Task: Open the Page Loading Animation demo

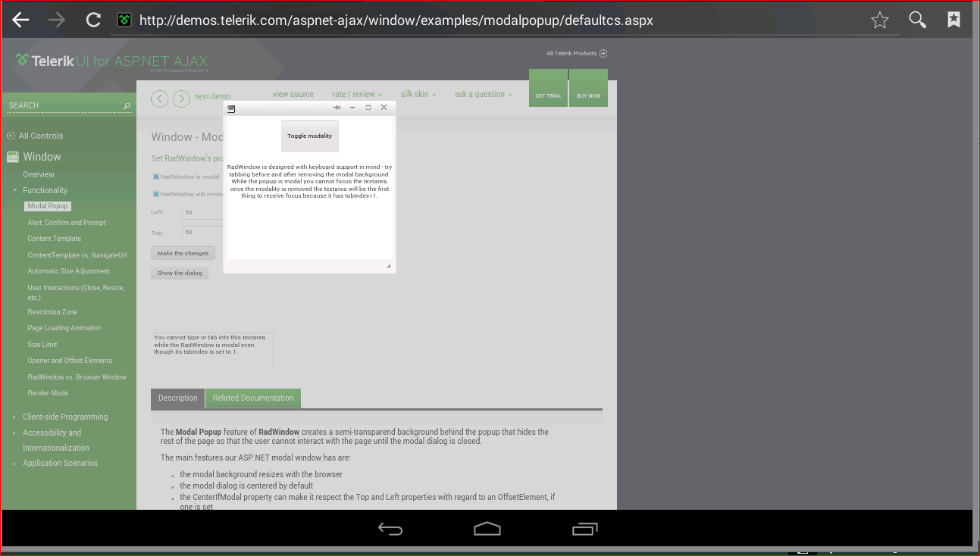Action: (64, 328)
